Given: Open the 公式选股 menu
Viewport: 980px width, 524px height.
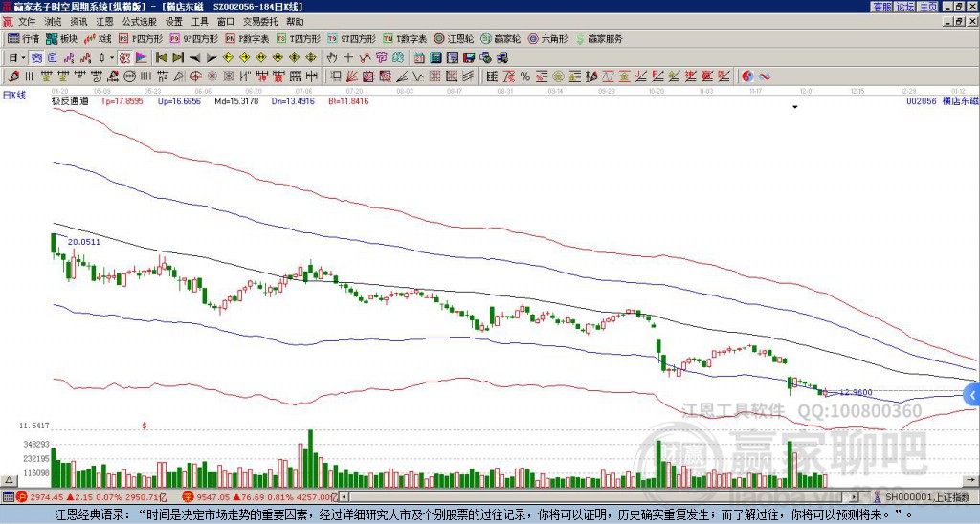Looking at the screenshot, I should point(140,22).
